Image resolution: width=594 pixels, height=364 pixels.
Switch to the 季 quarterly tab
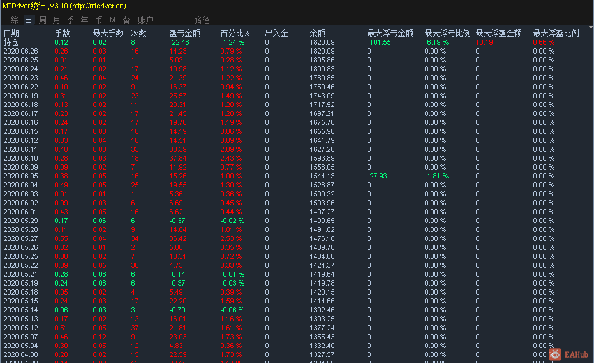70,20
